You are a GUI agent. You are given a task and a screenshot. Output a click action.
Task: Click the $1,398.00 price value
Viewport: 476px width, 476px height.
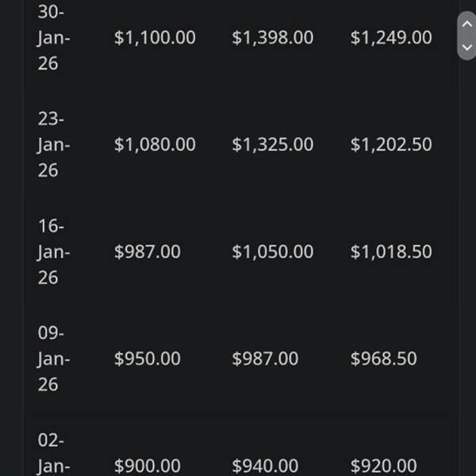pos(272,37)
